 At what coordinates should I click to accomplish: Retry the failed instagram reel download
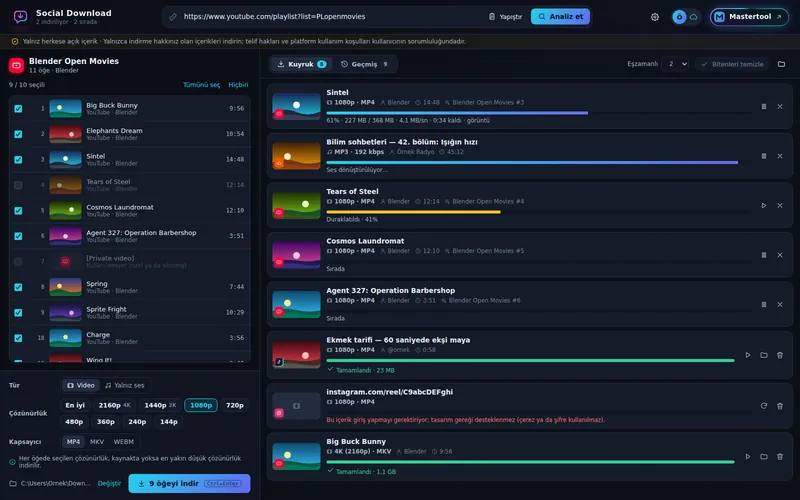coord(764,406)
